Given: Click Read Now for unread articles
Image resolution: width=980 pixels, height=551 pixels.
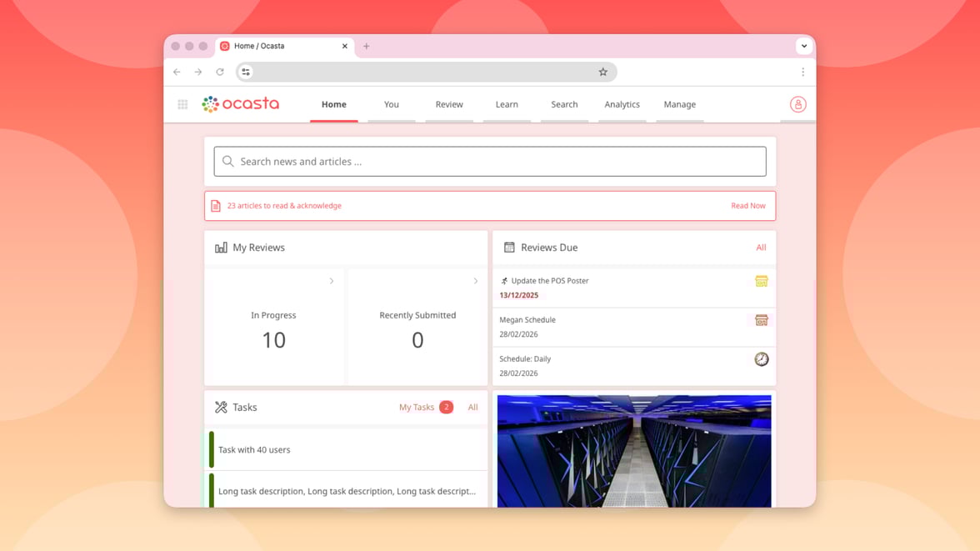Looking at the screenshot, I should tap(747, 206).
